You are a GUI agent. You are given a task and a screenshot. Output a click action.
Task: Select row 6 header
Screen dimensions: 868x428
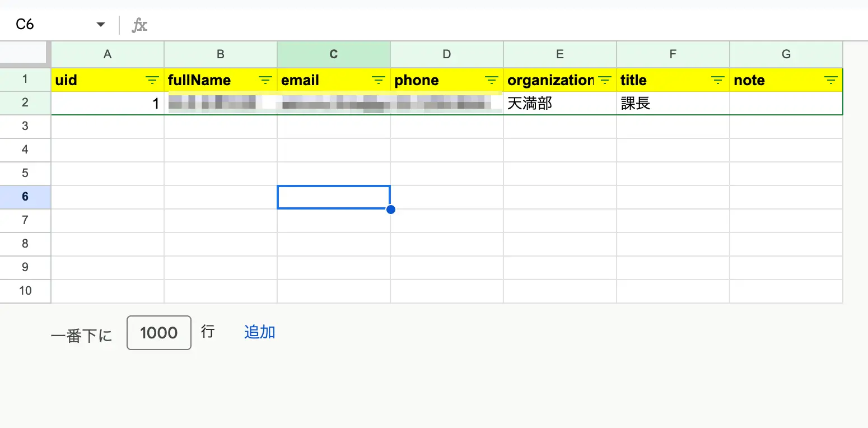pyautogui.click(x=25, y=197)
